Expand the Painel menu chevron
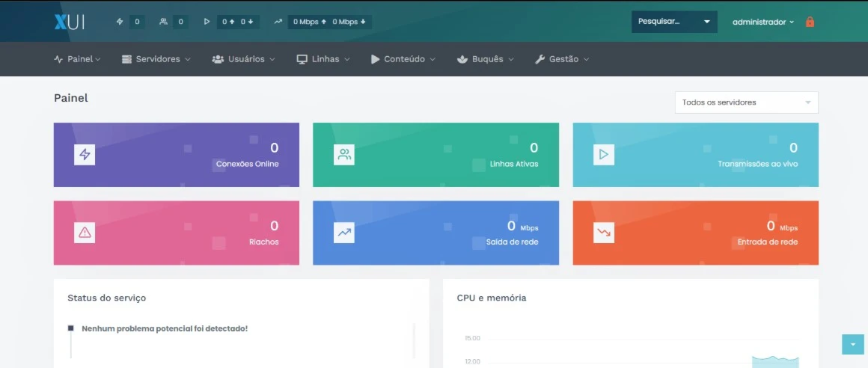The height and width of the screenshot is (368, 868). [98, 59]
